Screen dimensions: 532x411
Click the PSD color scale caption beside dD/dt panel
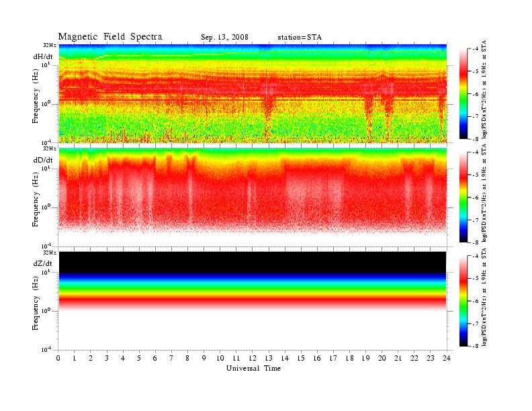(x=484, y=193)
